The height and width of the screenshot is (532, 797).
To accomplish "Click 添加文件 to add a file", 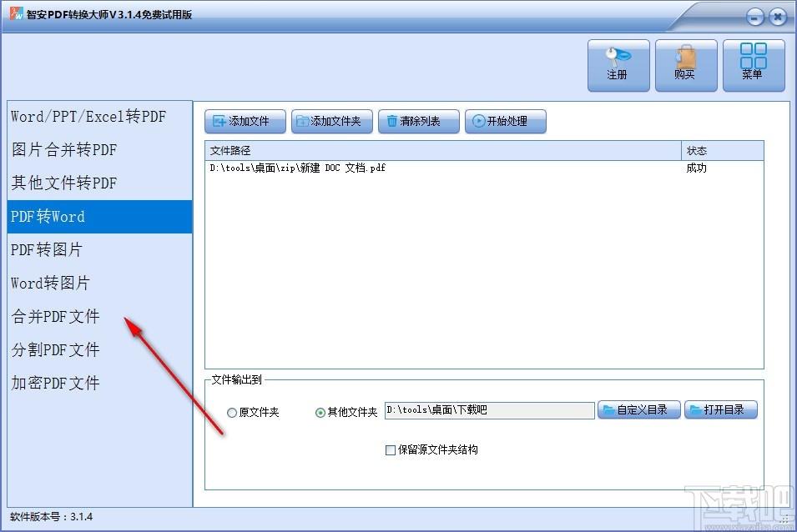I will 245,121.
